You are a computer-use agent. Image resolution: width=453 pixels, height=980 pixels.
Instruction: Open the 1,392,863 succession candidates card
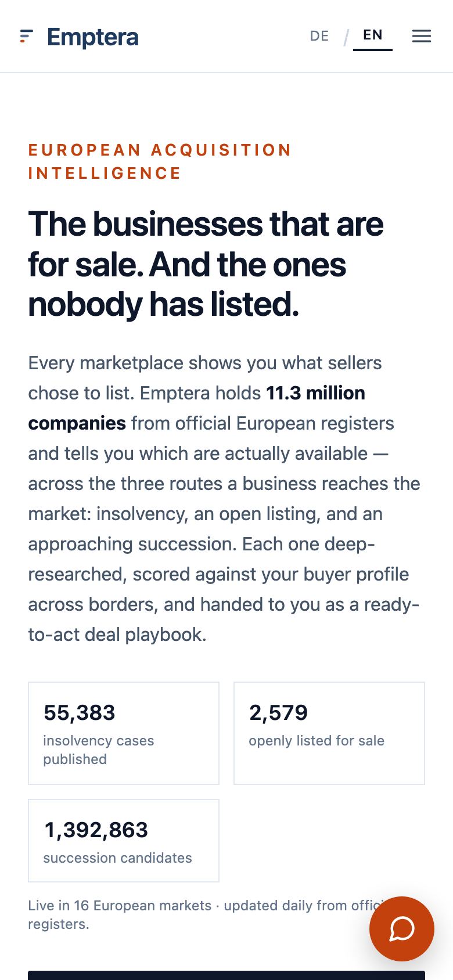tap(124, 841)
